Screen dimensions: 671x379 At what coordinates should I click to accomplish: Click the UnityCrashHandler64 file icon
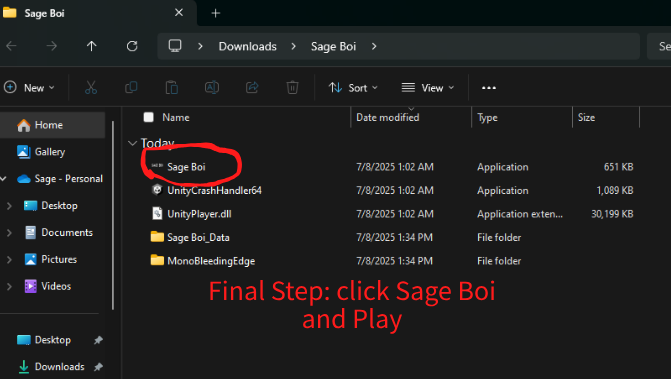point(157,190)
